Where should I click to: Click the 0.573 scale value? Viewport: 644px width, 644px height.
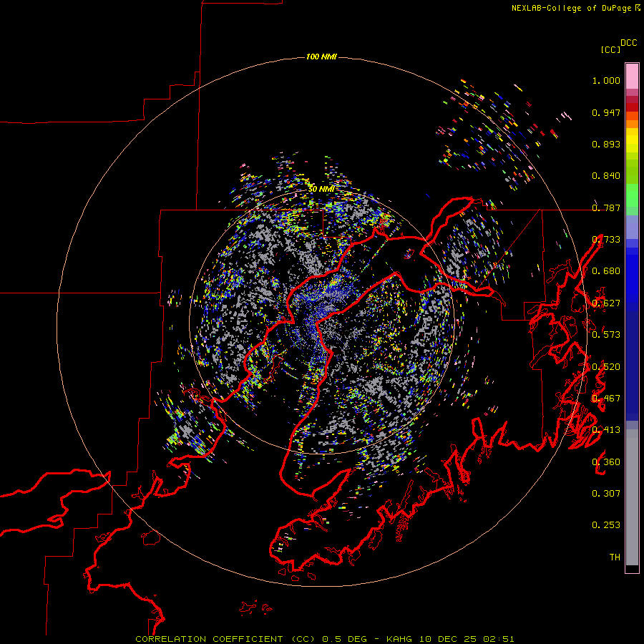tap(606, 335)
